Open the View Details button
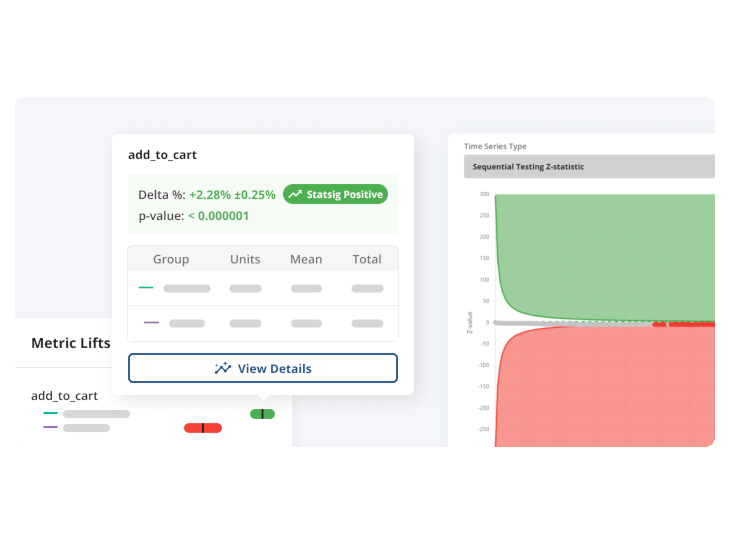 coord(263,368)
